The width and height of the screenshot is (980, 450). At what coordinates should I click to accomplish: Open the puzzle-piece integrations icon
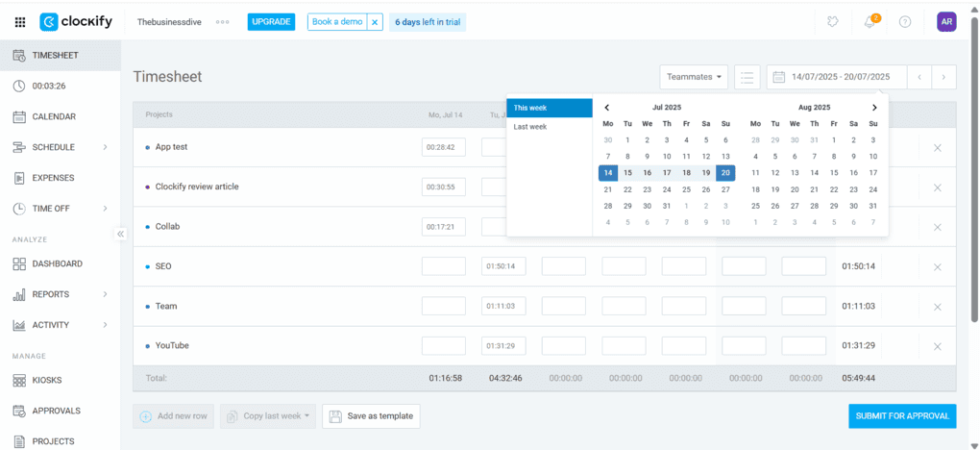[x=832, y=22]
